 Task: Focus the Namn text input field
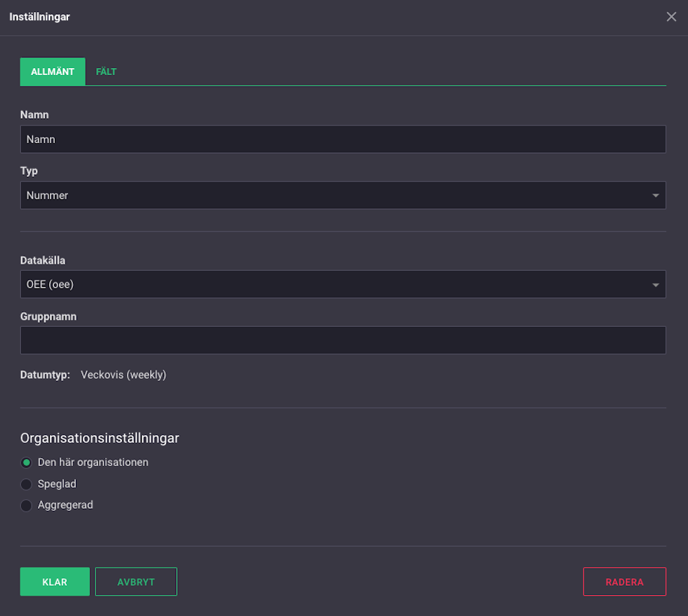(343, 139)
